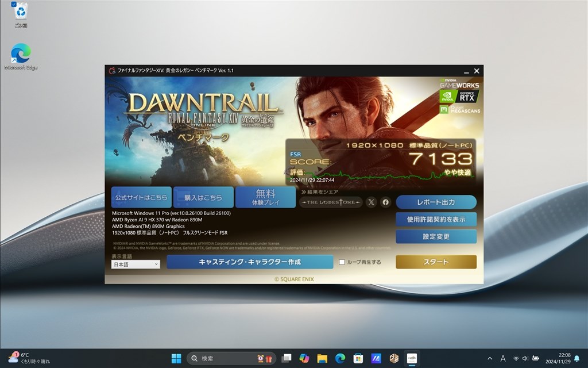
Task: Click the AMD Ryzen AI 9 HX 370 line
Action: click(x=157, y=220)
